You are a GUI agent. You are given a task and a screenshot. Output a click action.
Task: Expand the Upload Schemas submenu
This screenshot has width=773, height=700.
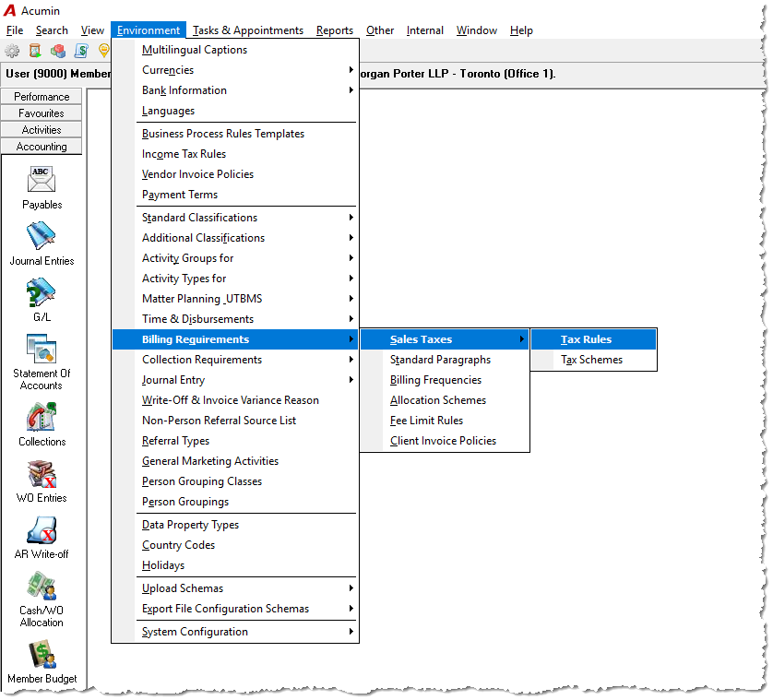pos(234,588)
